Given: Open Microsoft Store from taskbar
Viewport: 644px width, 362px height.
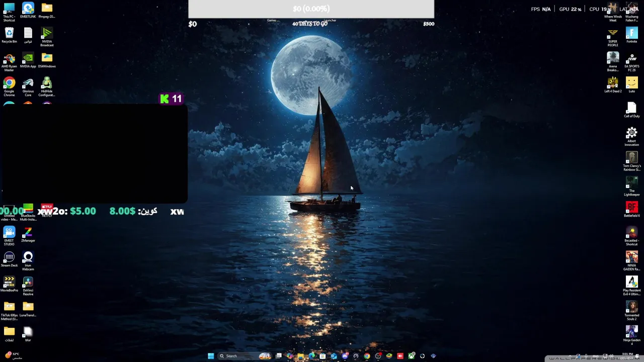Looking at the screenshot, I should 323,356.
